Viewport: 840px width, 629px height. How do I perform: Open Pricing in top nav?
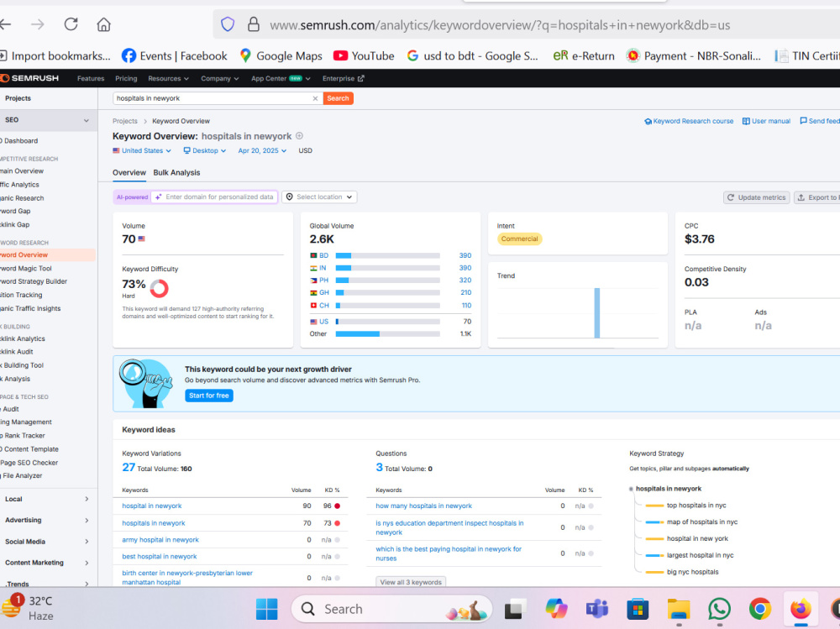[x=126, y=78]
